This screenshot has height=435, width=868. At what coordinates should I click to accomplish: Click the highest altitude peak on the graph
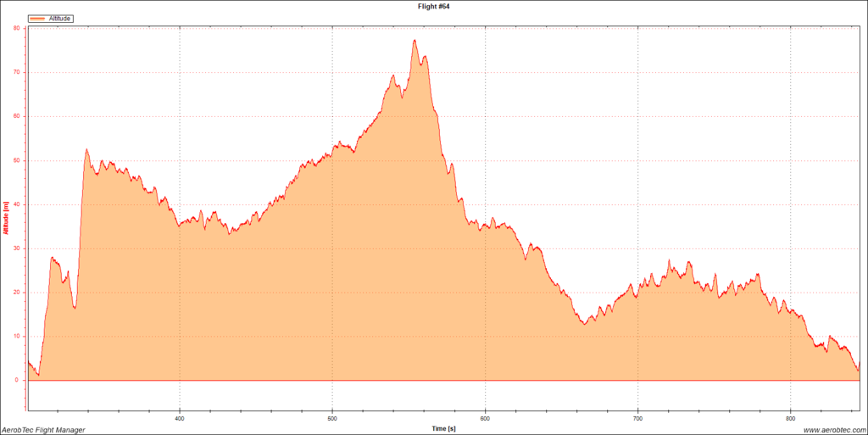pos(415,41)
